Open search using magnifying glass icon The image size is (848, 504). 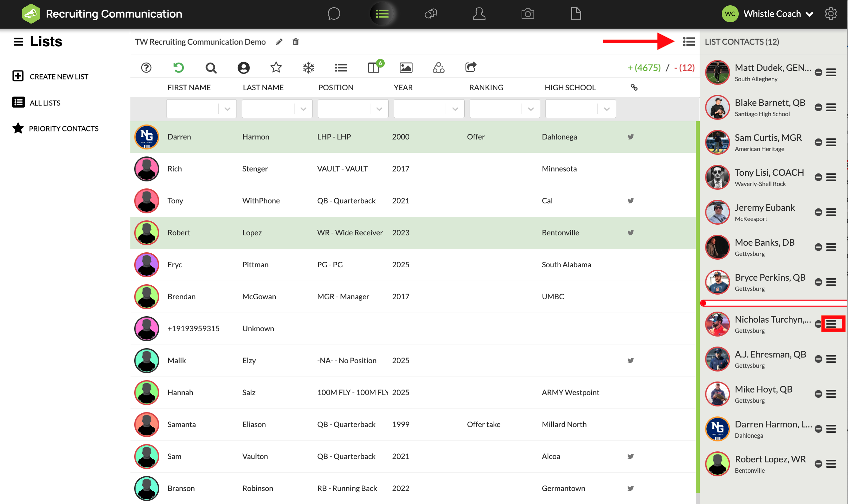click(211, 68)
